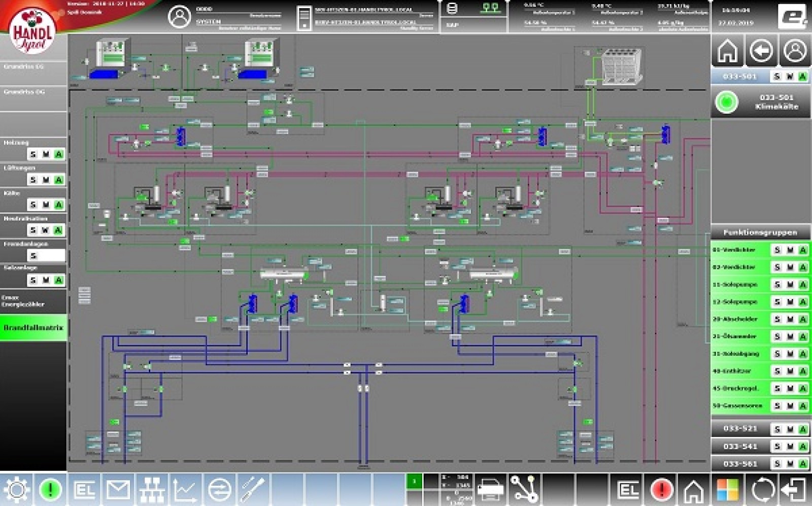Click the 31-Soleabgang group label
This screenshot has width=812, height=506.
tap(736, 354)
